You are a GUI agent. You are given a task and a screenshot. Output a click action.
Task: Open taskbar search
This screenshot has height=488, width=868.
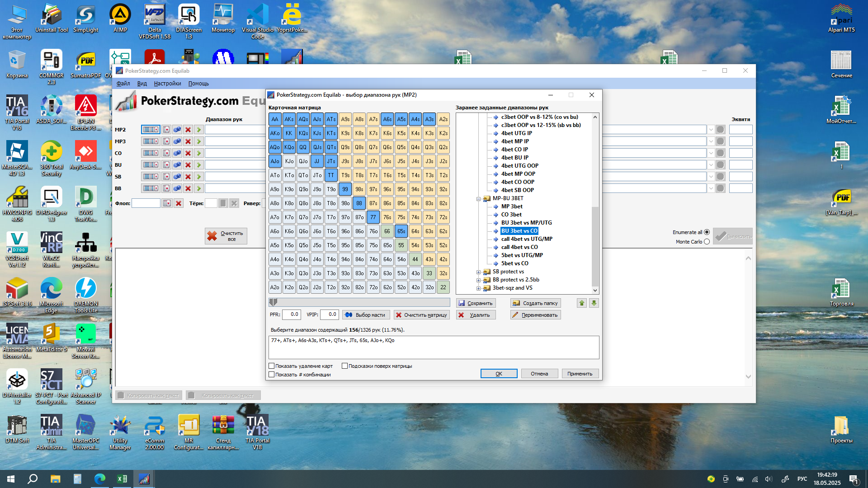(x=33, y=479)
